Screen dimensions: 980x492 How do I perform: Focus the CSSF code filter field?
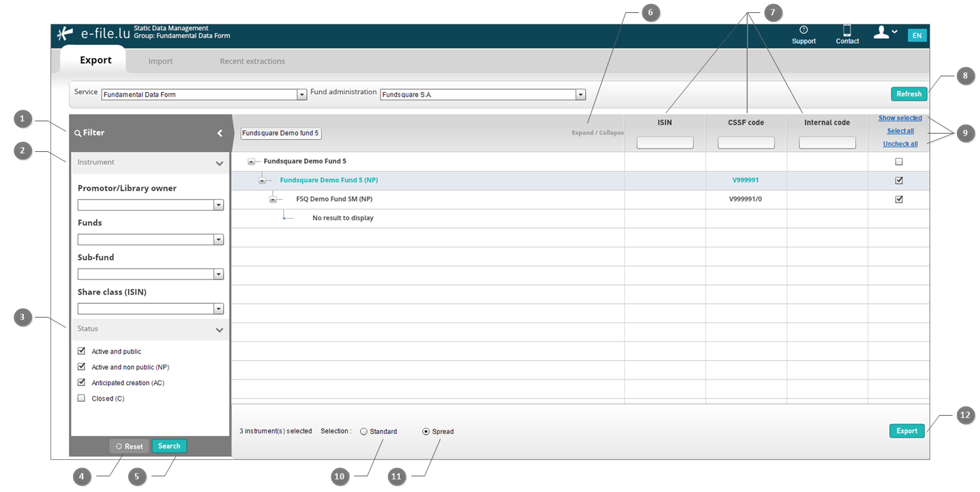tap(746, 142)
